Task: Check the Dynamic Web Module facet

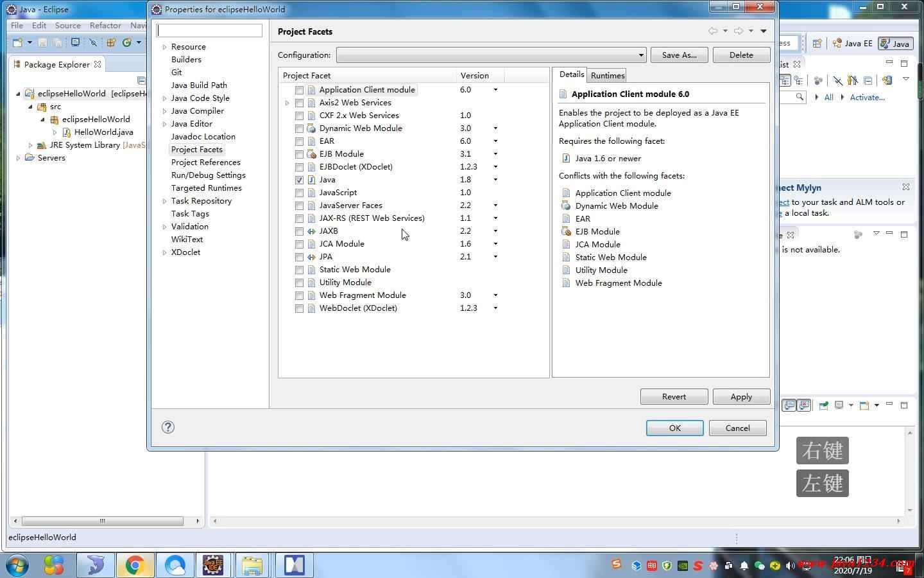Action: point(299,128)
